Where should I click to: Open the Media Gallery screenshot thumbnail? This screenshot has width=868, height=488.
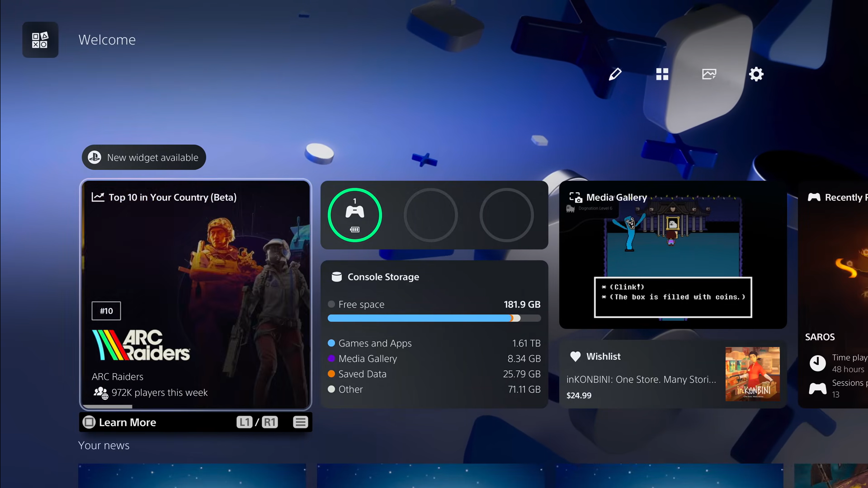point(673,255)
